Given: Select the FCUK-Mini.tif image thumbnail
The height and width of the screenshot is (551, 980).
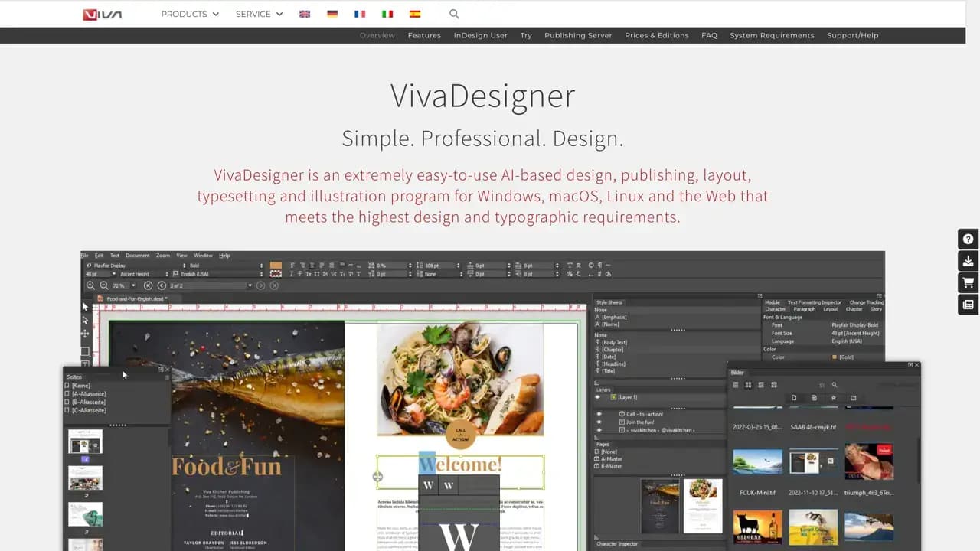Looking at the screenshot, I should tap(758, 461).
